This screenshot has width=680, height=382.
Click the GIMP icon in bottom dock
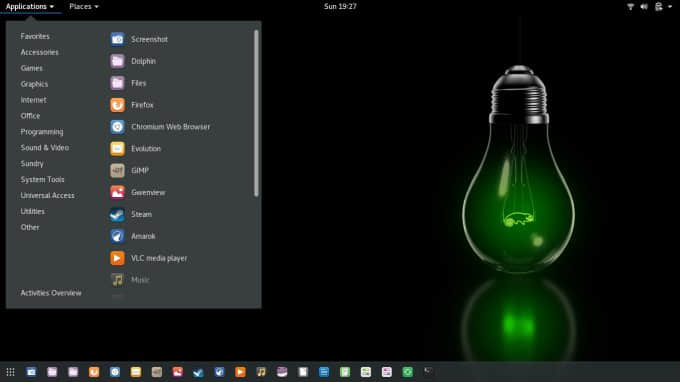click(x=157, y=372)
